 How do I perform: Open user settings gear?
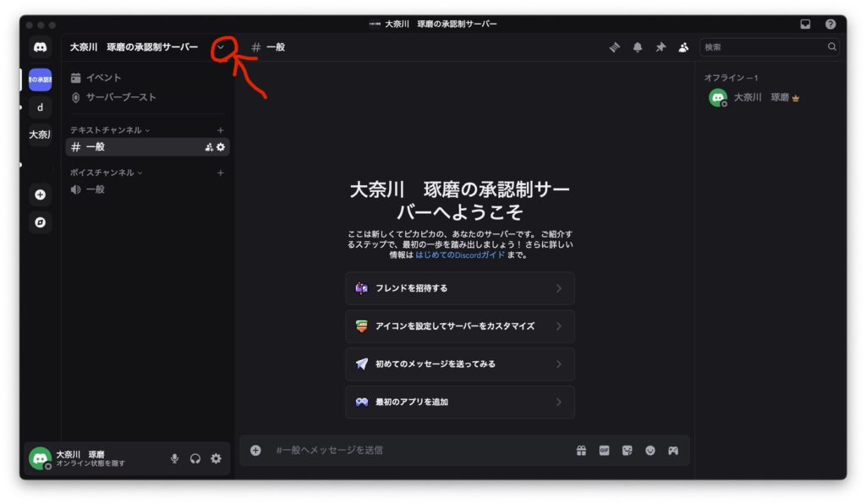tap(216, 458)
